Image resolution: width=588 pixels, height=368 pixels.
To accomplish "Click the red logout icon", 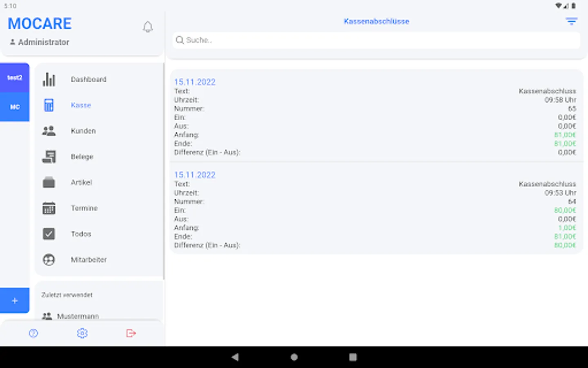I will [131, 333].
